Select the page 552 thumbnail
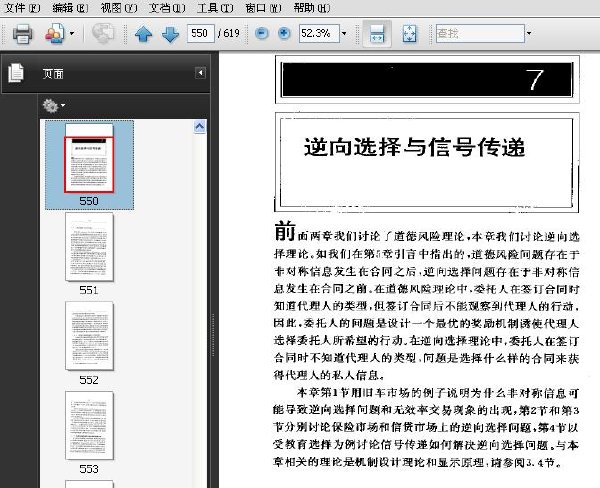This screenshot has width=600, height=488. click(89, 336)
